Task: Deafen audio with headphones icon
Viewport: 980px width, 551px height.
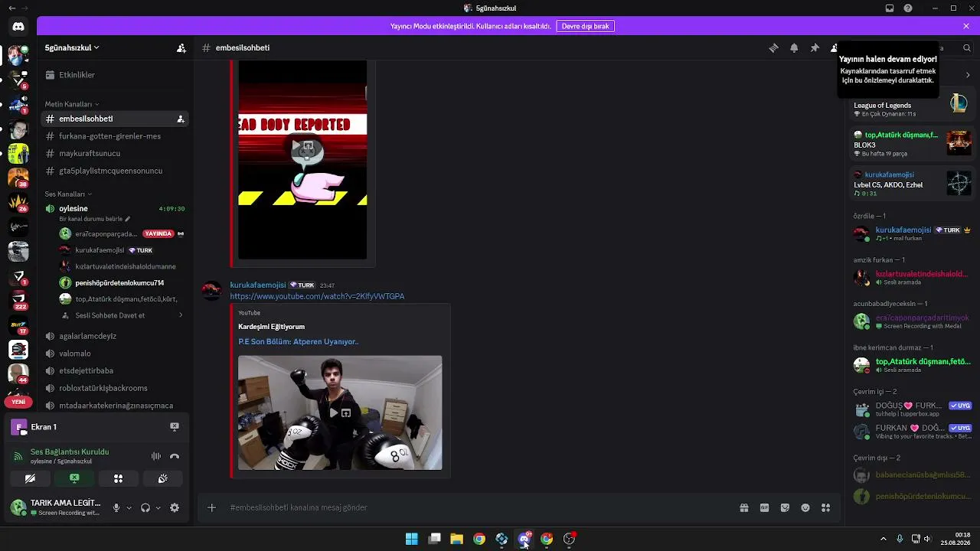Action: 145,507
